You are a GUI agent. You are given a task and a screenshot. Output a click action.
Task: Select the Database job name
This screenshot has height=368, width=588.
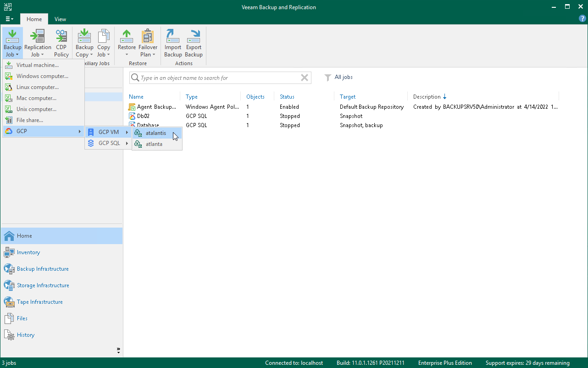pos(148,125)
